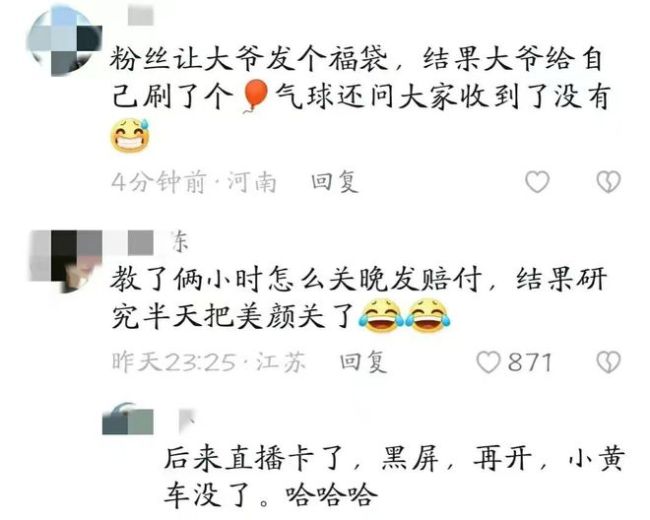Open the first commenter's pixelated avatar
Screen dimensions: 650x520
[64, 41]
